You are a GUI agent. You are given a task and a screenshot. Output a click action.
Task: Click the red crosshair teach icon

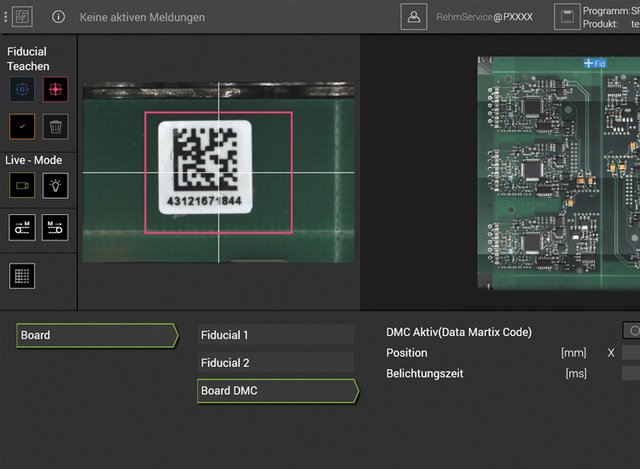pyautogui.click(x=56, y=90)
